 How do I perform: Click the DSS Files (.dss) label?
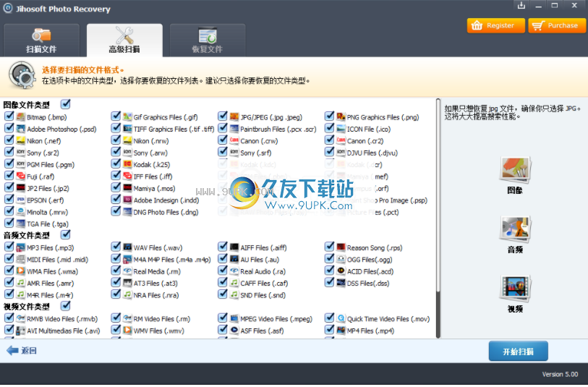coord(368,284)
